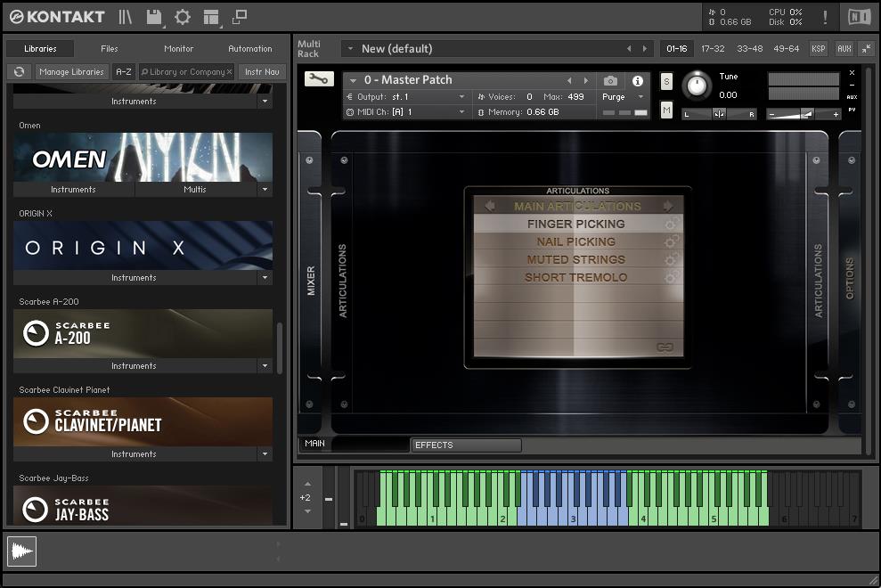881x588 pixels.
Task: Open the library browser icon in header
Action: (126, 17)
